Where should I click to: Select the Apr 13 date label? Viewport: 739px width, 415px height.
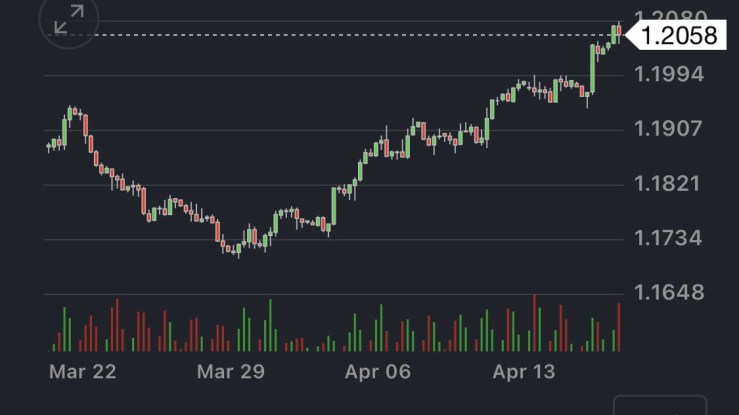click(x=525, y=372)
